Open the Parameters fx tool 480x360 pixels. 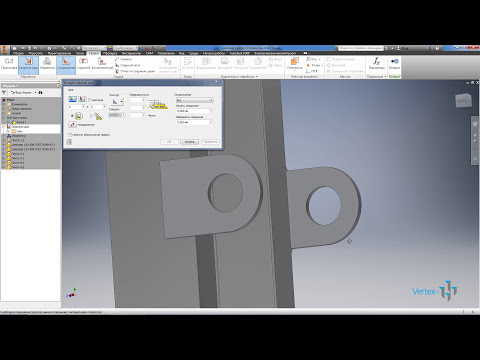(x=377, y=63)
